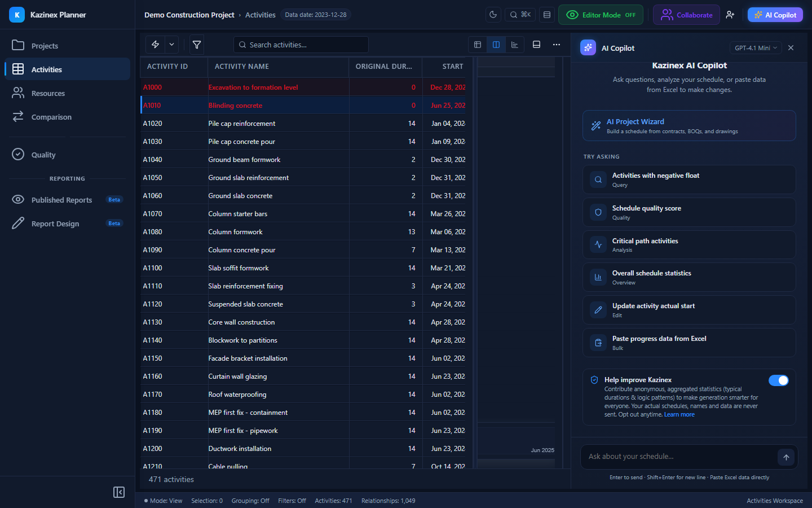Open Projects in the sidebar
This screenshot has width=812, height=508.
(67, 46)
